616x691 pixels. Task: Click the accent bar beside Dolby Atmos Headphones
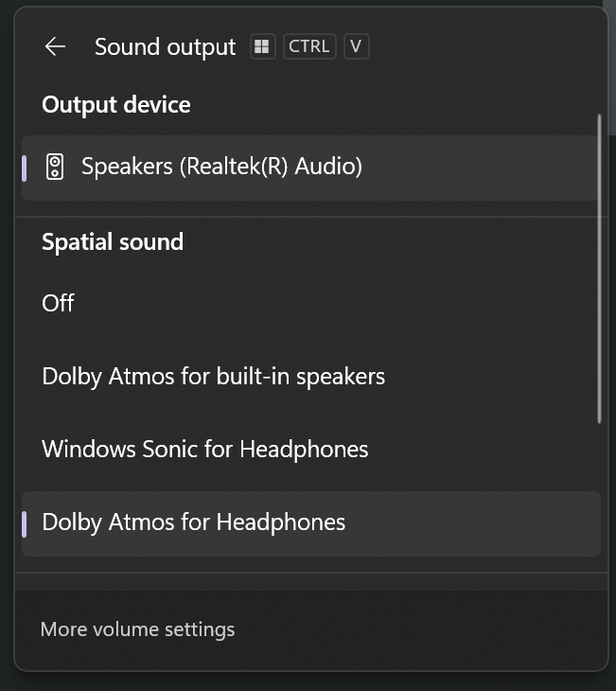point(25,523)
